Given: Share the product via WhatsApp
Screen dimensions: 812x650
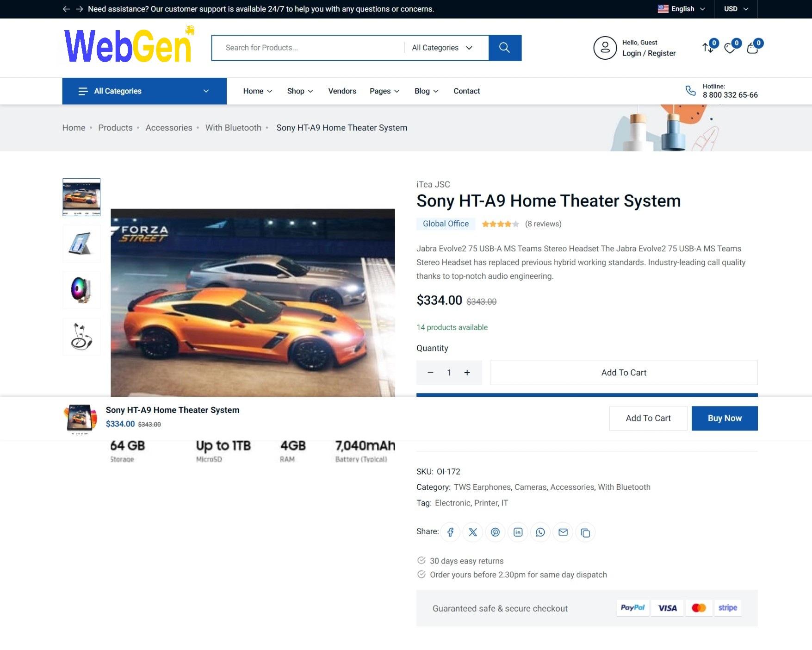Looking at the screenshot, I should pos(540,532).
